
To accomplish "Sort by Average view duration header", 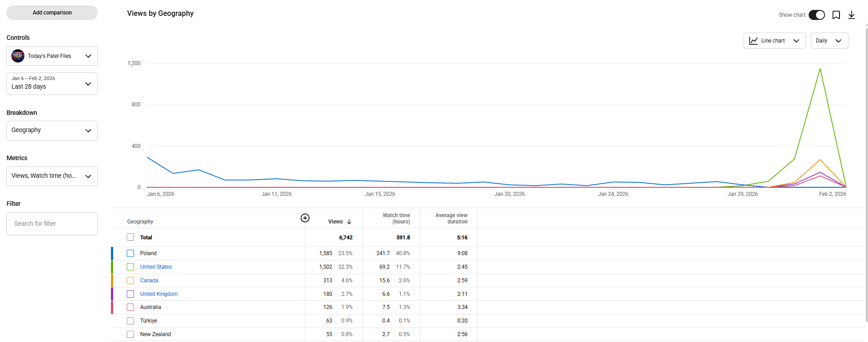I will coord(451,218).
